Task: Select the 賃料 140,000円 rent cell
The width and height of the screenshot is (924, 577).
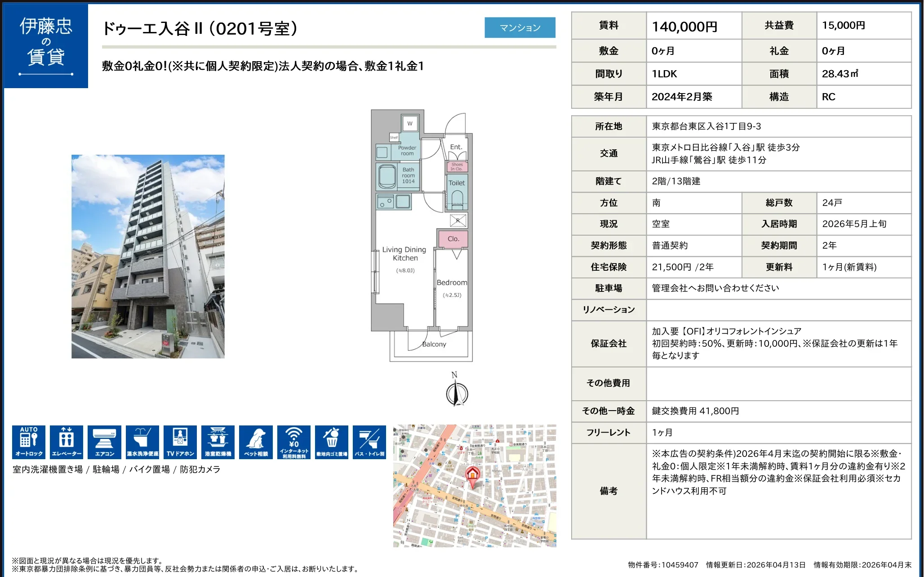Action: 693,26
